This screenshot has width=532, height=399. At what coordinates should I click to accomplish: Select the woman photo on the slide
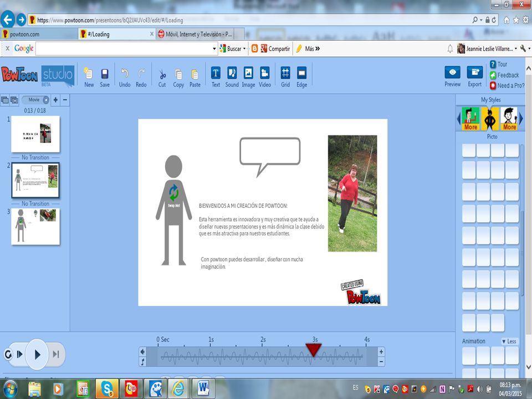(352, 193)
